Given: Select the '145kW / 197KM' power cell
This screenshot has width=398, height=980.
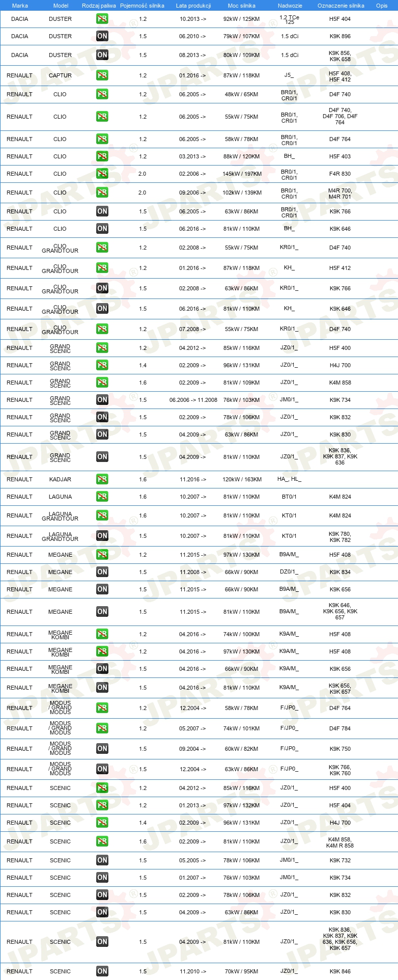Looking at the screenshot, I should click(x=242, y=174).
